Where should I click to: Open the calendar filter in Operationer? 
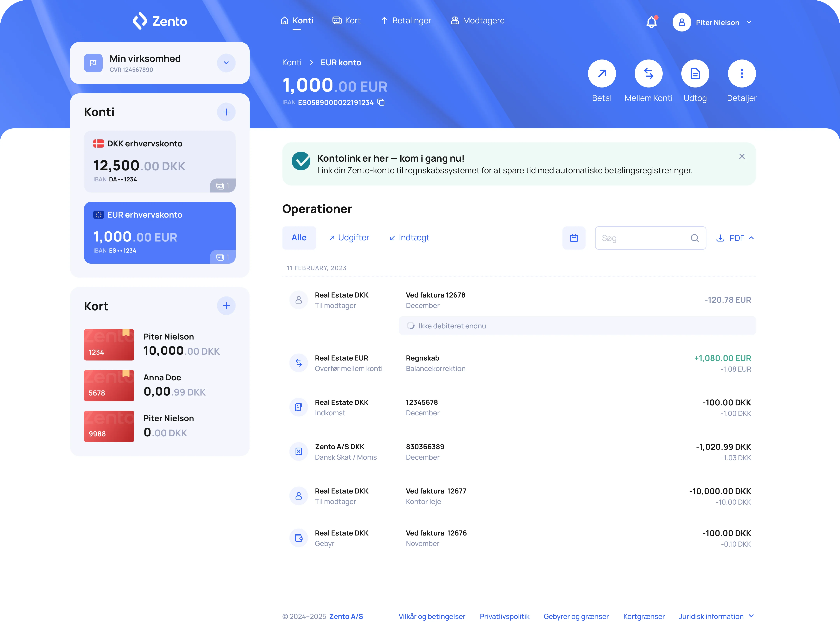pos(574,238)
